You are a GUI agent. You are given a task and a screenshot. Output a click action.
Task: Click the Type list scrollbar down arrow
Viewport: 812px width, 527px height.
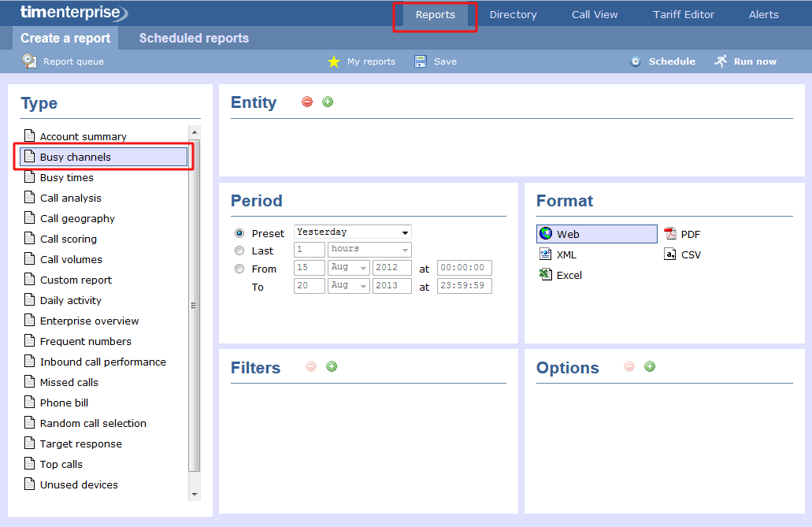click(x=195, y=494)
